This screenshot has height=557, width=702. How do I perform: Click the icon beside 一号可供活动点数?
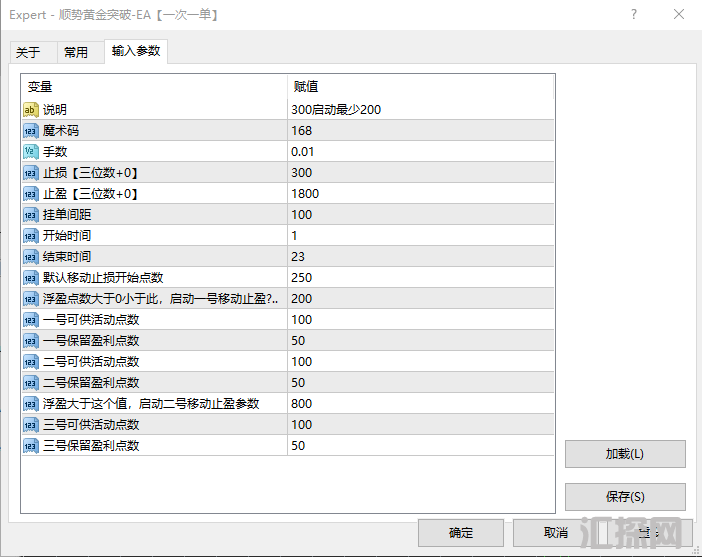click(31, 320)
